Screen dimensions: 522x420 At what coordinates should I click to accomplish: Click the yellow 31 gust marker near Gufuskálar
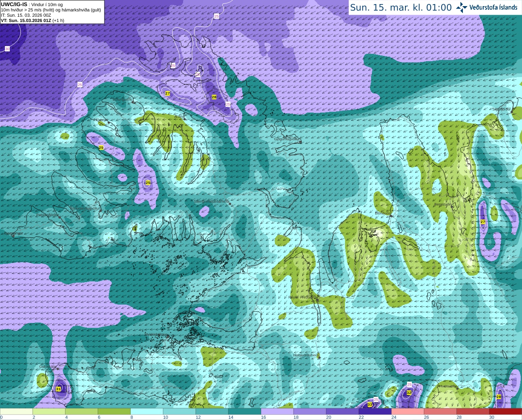(58, 389)
